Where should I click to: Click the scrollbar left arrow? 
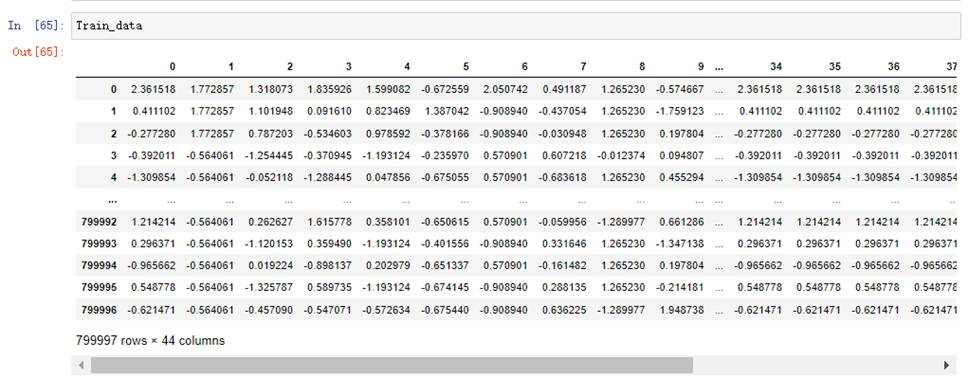coord(81,365)
